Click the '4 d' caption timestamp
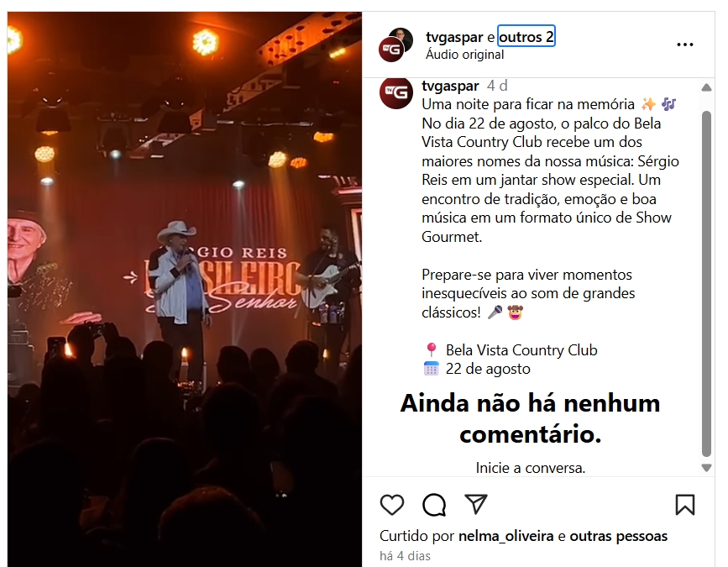 tap(497, 86)
